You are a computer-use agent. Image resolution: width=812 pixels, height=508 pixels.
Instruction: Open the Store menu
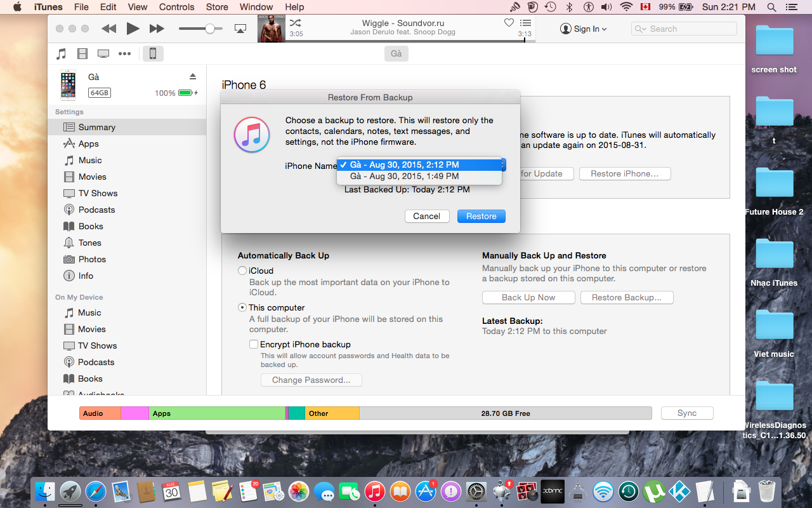tap(217, 7)
